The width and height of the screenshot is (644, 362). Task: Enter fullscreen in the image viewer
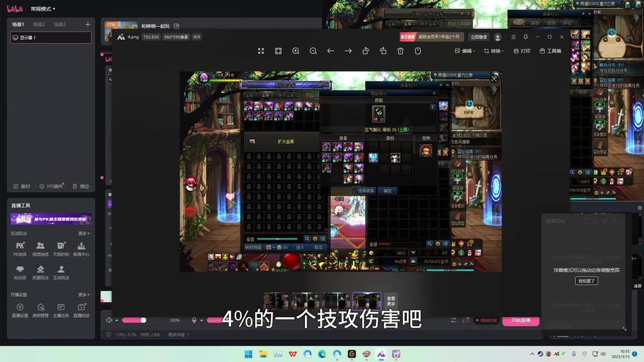261,51
